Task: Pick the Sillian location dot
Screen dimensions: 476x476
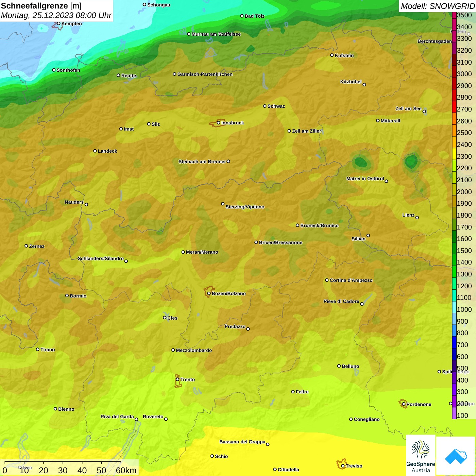Action: pyautogui.click(x=368, y=235)
